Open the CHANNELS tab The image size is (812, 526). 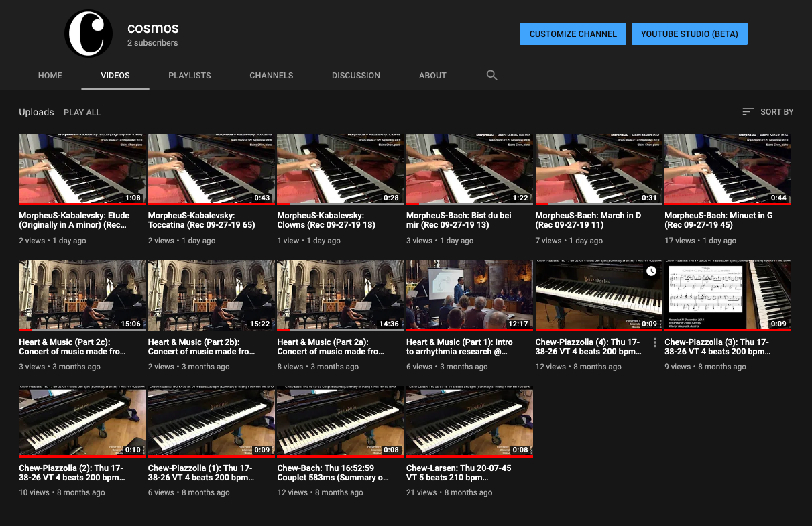click(x=271, y=75)
